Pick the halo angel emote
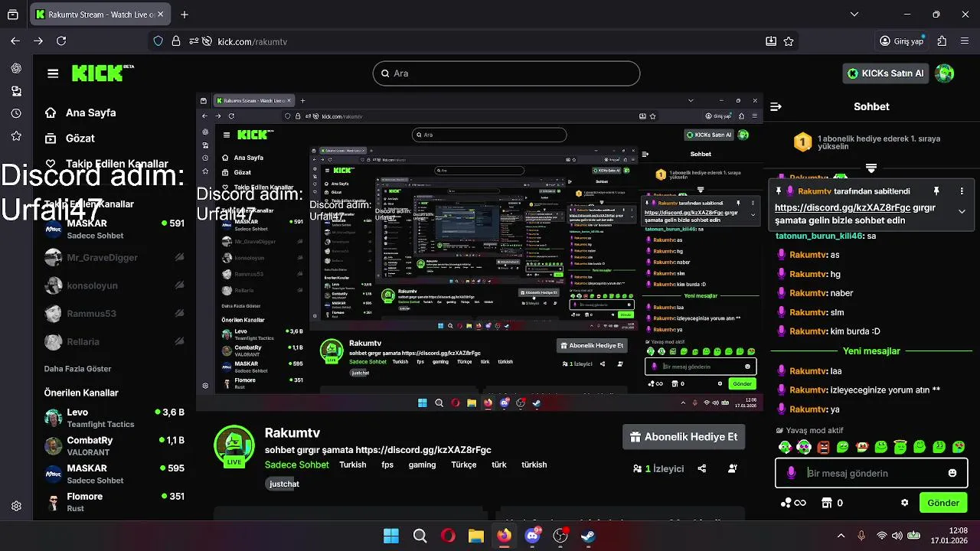 pos(900,447)
